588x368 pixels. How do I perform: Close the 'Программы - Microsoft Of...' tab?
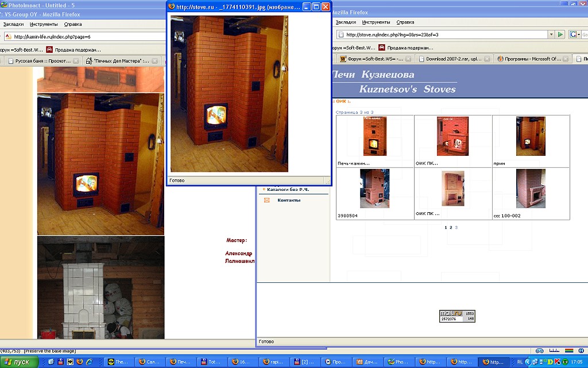click(x=566, y=59)
